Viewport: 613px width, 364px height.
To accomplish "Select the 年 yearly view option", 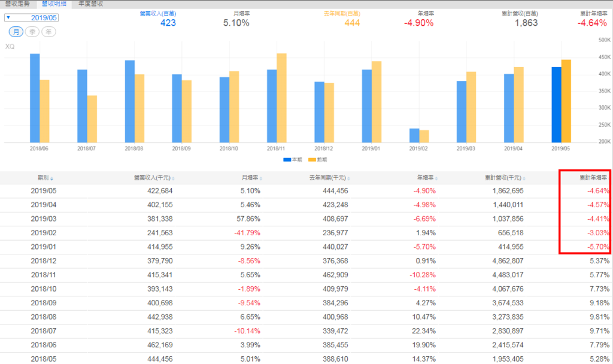I will click(x=48, y=32).
